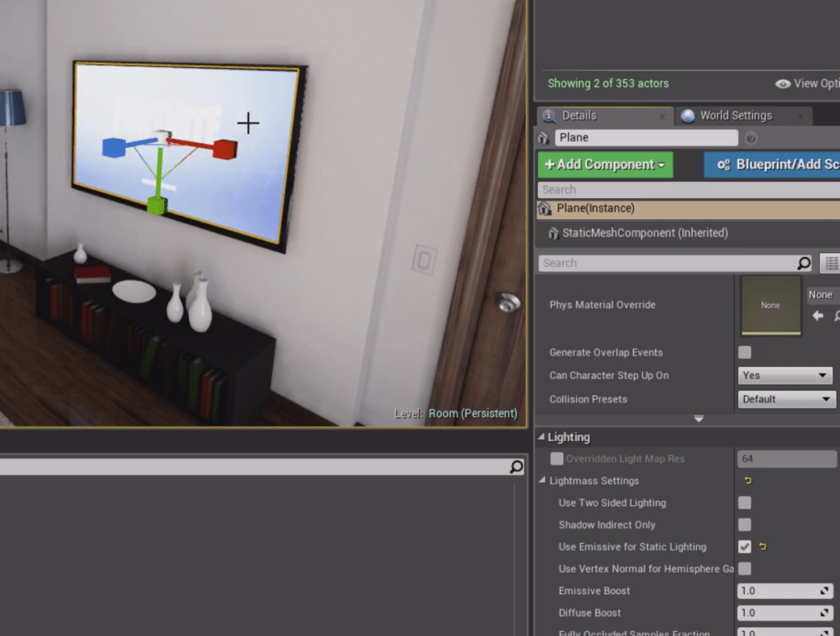Click the red axis handle of the gizmo
840x636 pixels.
click(224, 150)
